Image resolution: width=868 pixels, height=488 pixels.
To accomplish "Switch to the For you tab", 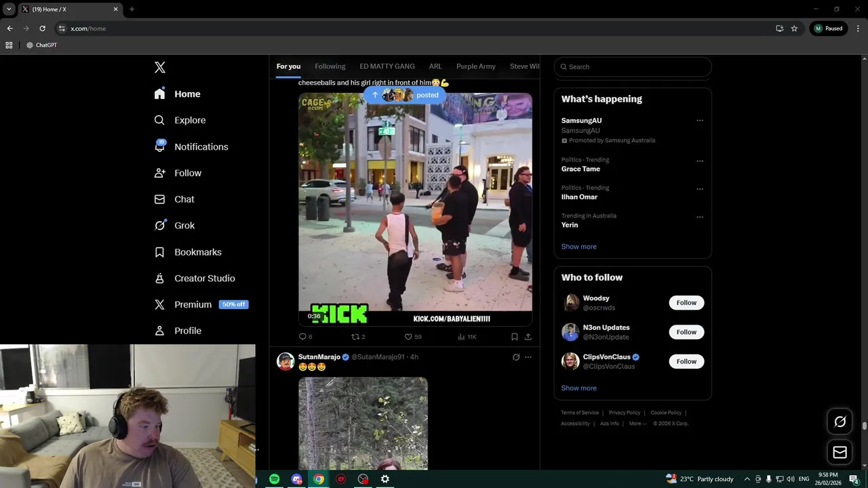I will (288, 66).
